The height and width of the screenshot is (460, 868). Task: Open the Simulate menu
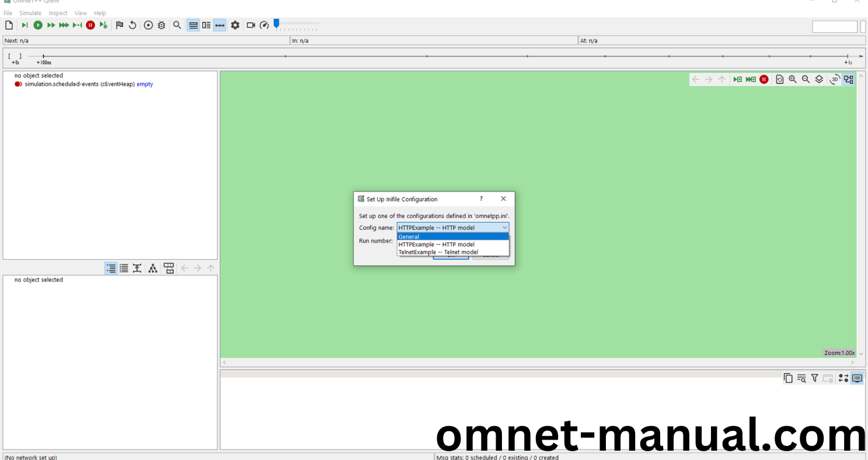[x=30, y=13]
